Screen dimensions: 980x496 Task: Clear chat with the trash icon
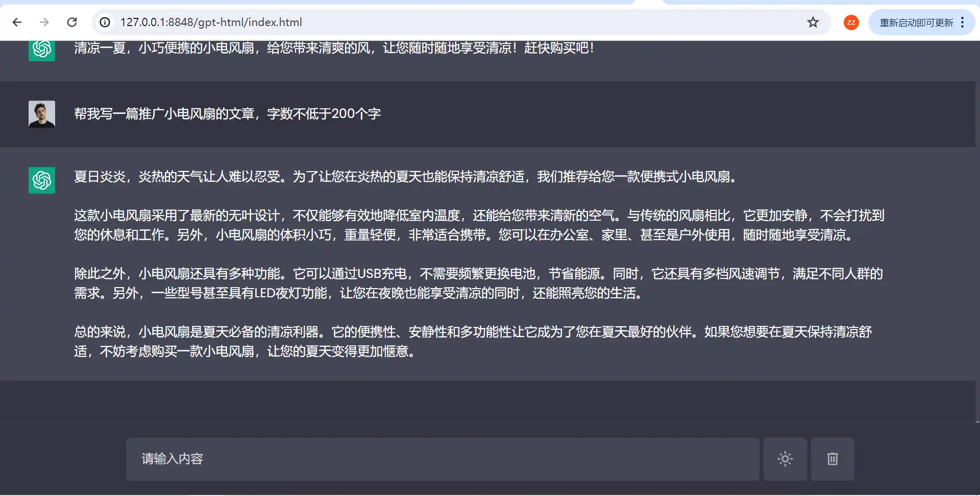click(x=832, y=459)
